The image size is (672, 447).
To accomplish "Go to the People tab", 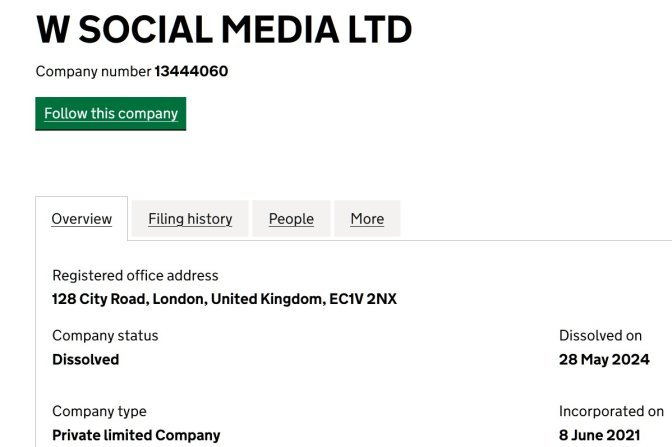I will pos(291,219).
